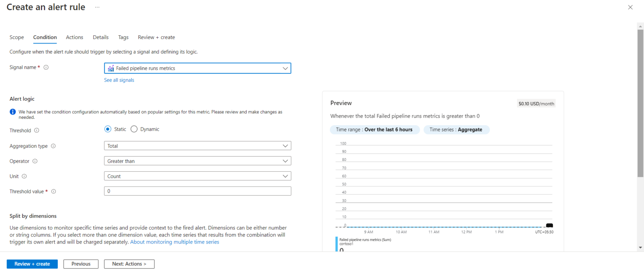Click the Threshold info icon

[38, 130]
